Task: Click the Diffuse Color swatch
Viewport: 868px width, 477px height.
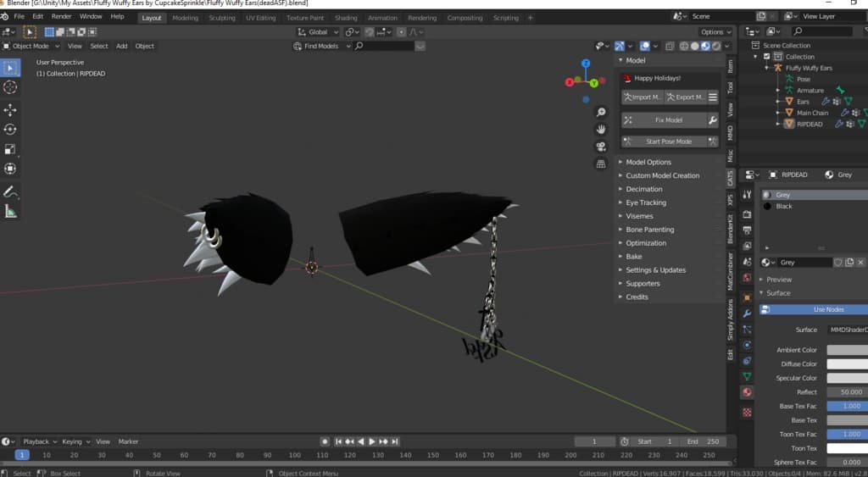Action: pyautogui.click(x=846, y=364)
